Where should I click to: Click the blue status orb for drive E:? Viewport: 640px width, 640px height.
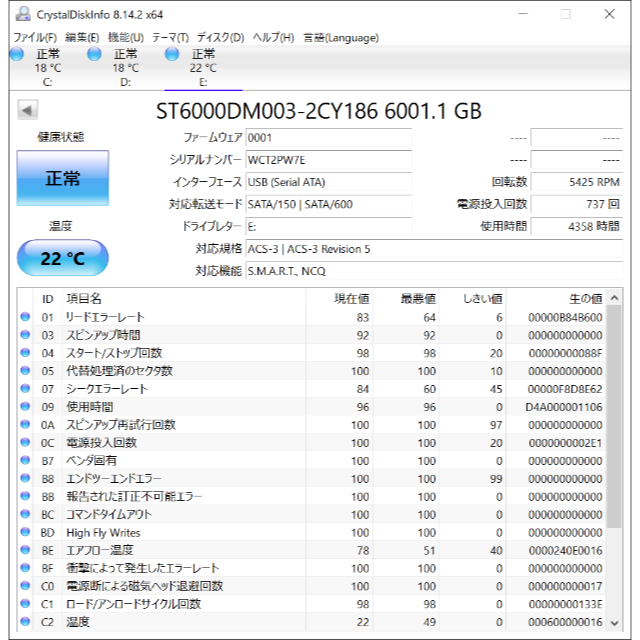172,54
